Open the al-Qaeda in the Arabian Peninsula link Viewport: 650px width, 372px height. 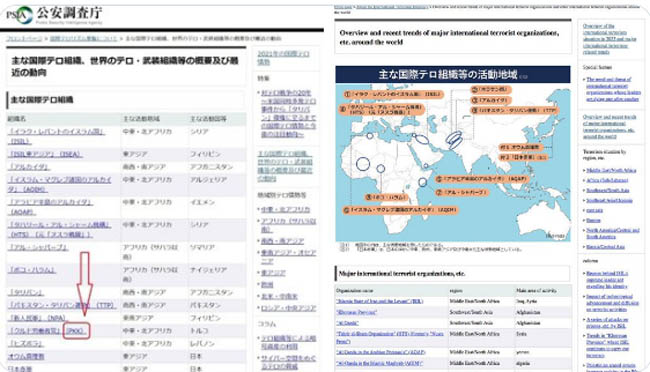[381, 352]
